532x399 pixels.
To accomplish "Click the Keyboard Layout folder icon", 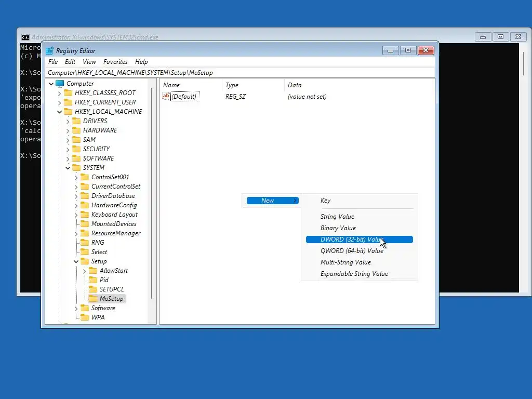I will pos(85,215).
